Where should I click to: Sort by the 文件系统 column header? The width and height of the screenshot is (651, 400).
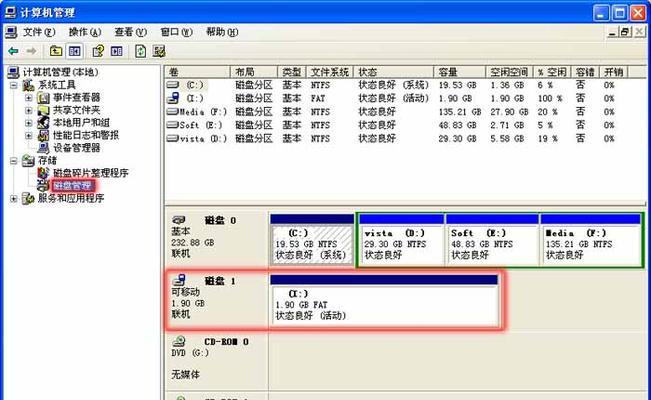330,72
